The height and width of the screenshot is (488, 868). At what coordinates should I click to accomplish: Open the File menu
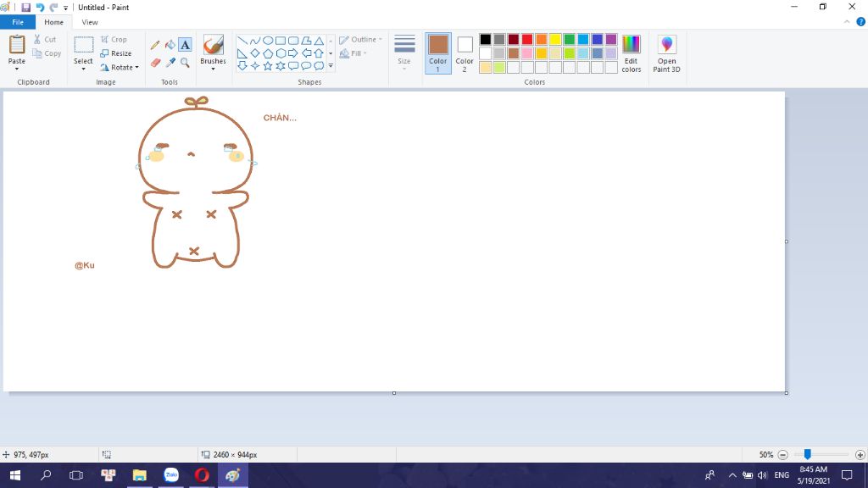18,22
